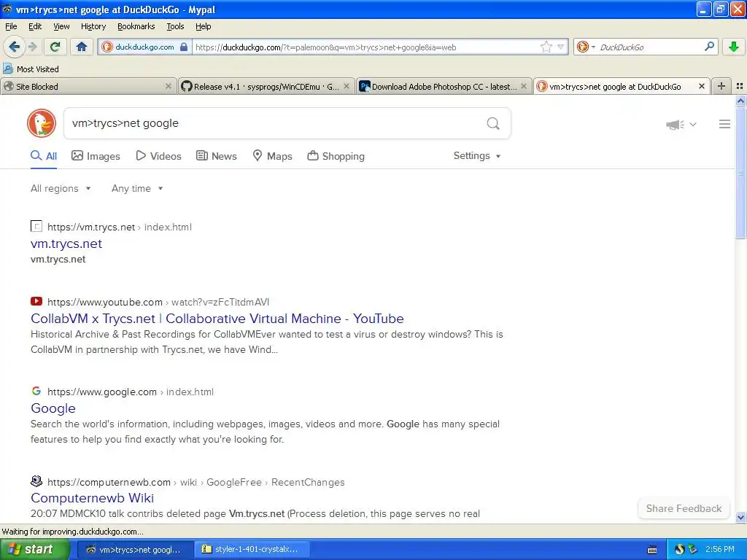Viewport: 747px width, 560px height.
Task: Click the 2:56 PM taskbar clock
Action: (x=720, y=549)
